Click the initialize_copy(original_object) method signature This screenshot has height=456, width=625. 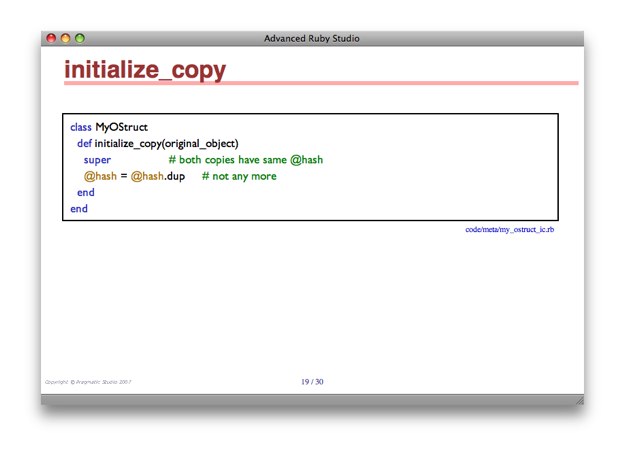[x=166, y=143]
